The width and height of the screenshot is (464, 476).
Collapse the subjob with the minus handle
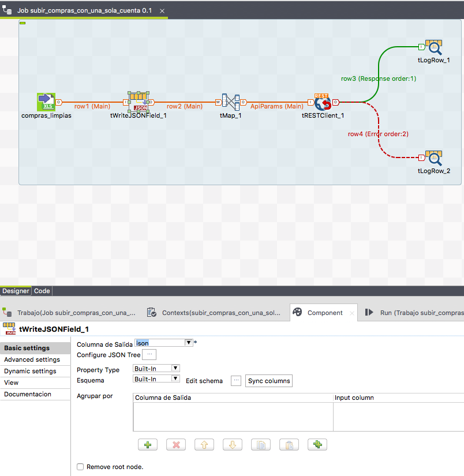23,23
